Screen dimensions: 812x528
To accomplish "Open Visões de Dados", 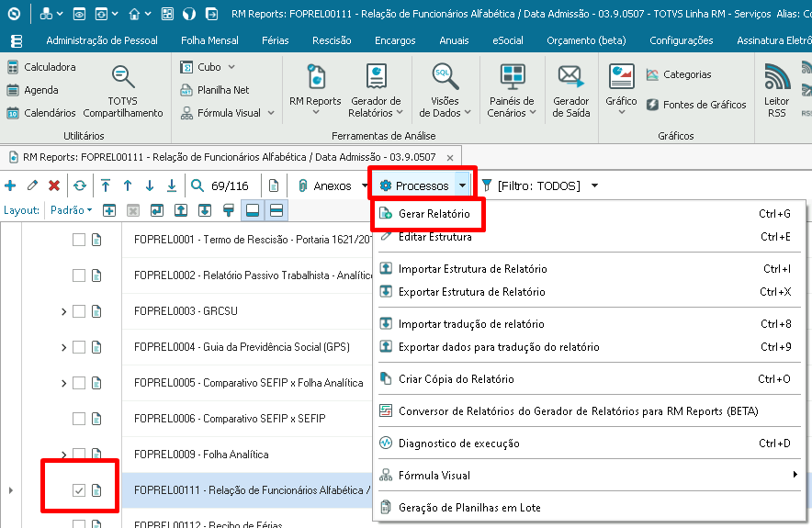I will [x=445, y=91].
